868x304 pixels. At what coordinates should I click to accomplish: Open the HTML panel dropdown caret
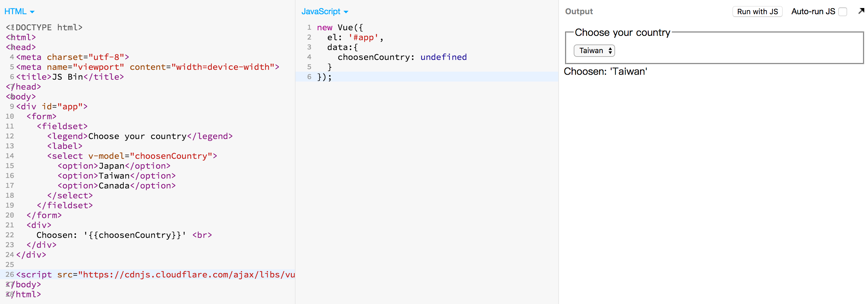(x=32, y=11)
